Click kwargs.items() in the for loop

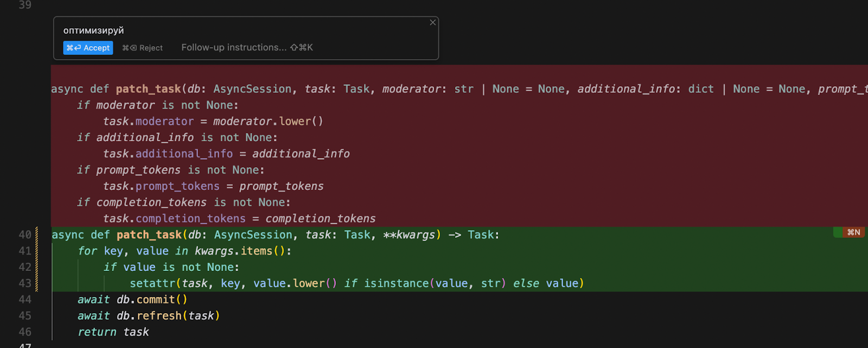point(240,251)
